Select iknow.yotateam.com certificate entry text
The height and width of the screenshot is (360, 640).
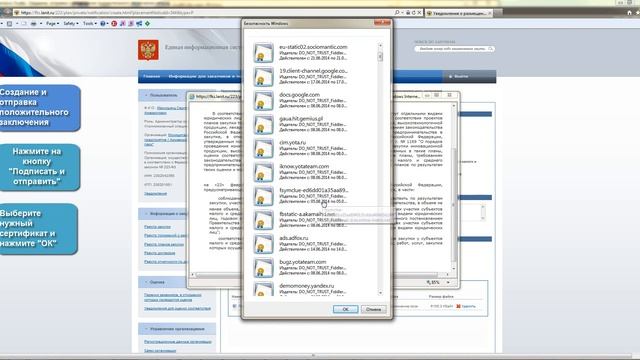[313, 172]
